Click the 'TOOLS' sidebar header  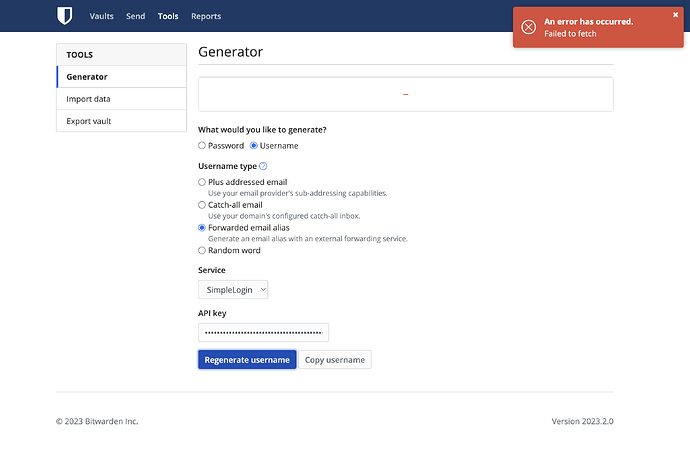[x=80, y=55]
